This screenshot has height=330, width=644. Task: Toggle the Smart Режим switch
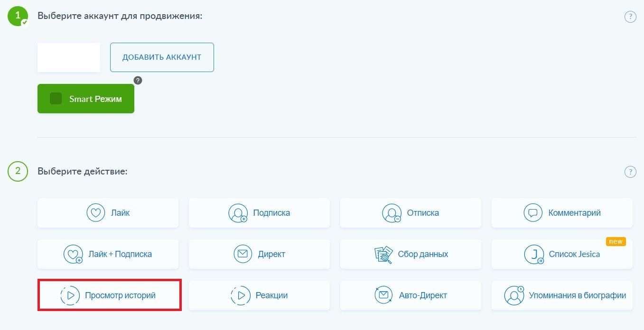click(x=56, y=98)
